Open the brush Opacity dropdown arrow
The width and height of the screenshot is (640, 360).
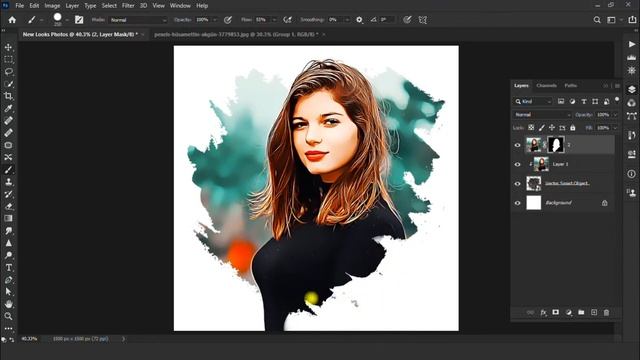click(215, 20)
